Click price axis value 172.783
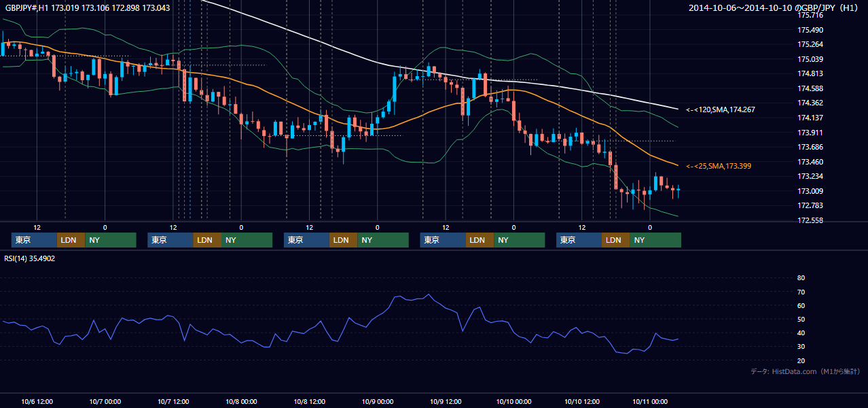The height and width of the screenshot is (408, 868). [810, 205]
